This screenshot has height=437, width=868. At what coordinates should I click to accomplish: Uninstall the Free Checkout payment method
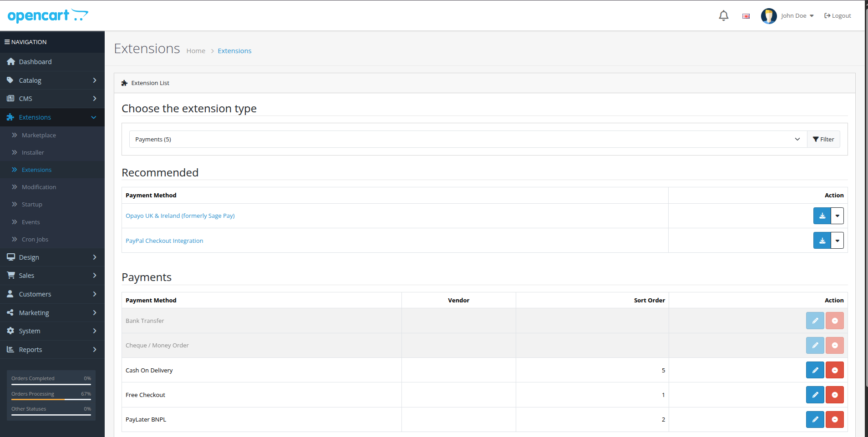coord(835,395)
